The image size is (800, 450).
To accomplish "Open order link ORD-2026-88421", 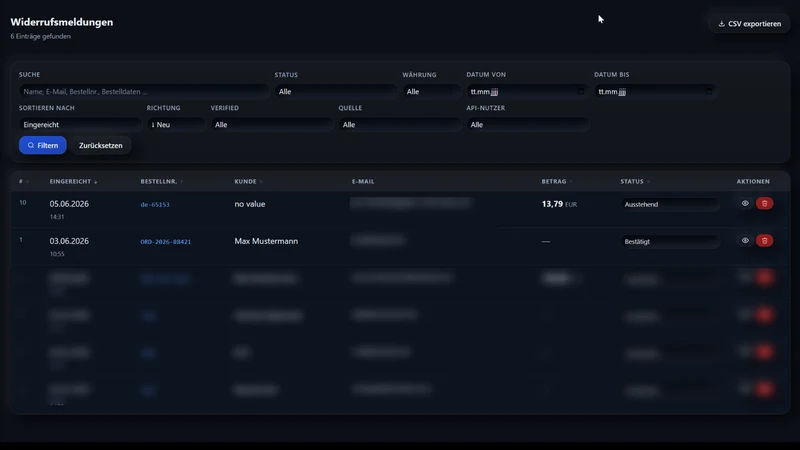I will point(166,241).
